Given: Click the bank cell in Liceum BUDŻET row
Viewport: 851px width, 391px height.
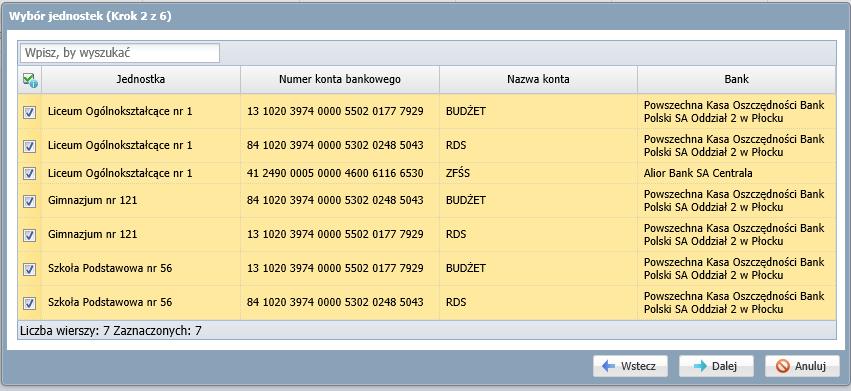Looking at the screenshot, I should (x=736, y=111).
